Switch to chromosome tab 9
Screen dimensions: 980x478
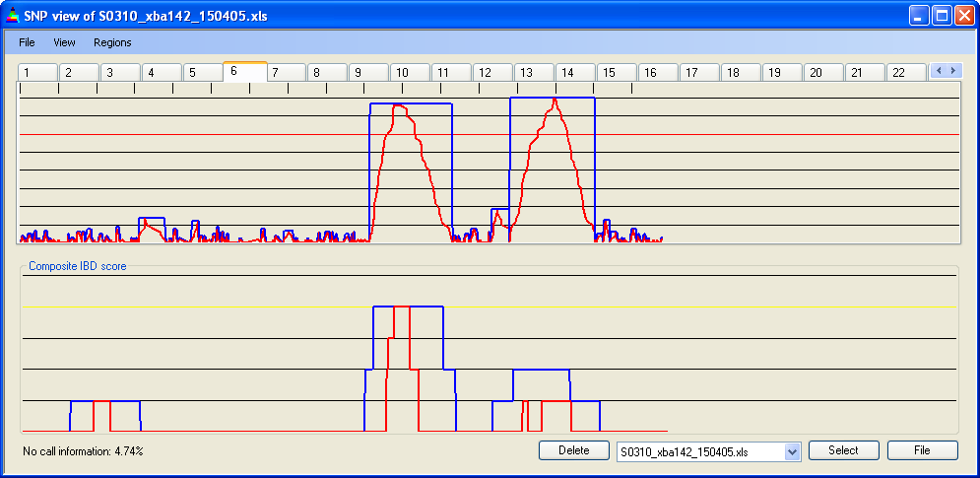tap(368, 73)
